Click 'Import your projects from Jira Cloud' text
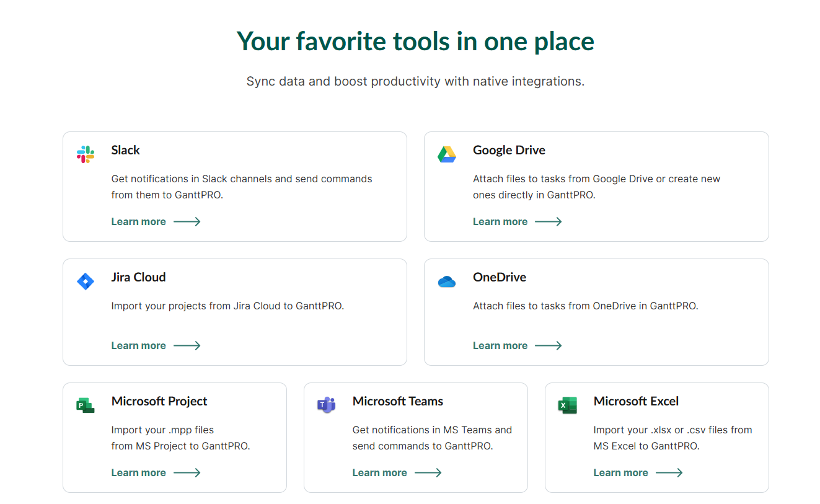The image size is (820, 504). [x=227, y=306]
